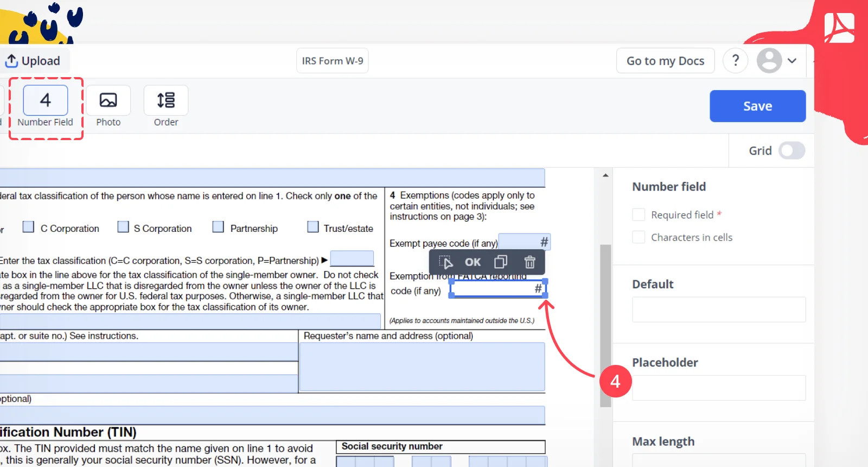Click the IRS Form W-9 document title
868x467 pixels.
click(x=333, y=61)
